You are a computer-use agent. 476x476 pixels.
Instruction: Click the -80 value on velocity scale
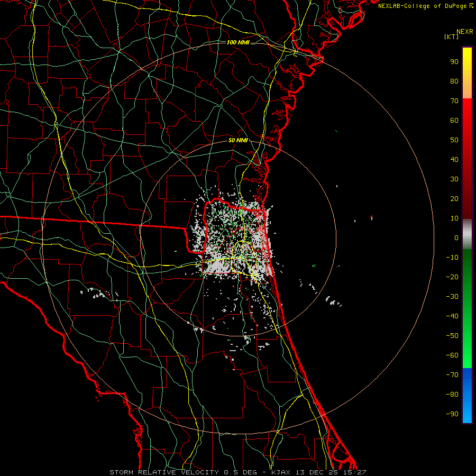[x=452, y=395]
